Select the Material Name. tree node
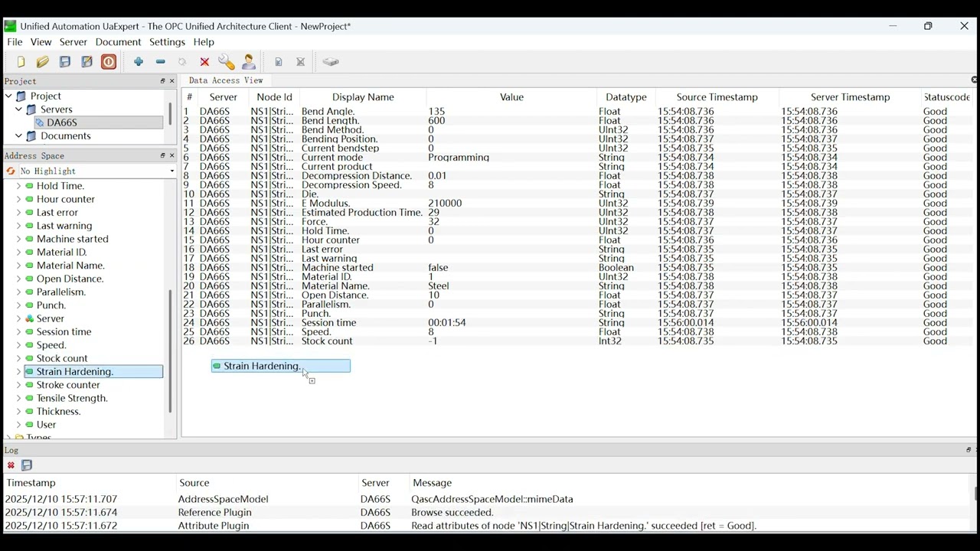The width and height of the screenshot is (980, 551). 70,266
